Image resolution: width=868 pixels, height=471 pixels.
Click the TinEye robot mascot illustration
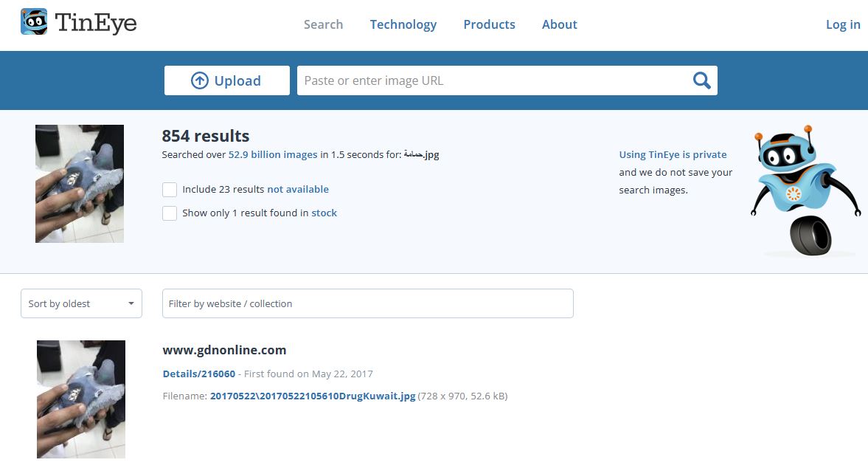tap(805, 190)
